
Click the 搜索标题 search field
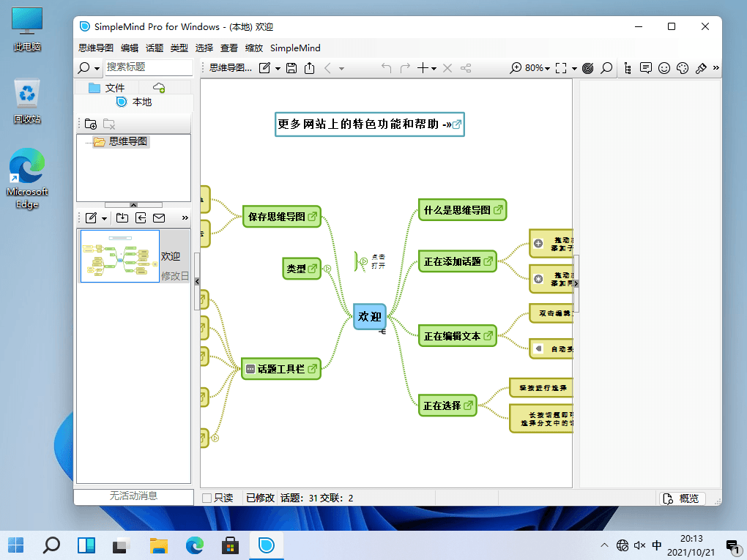[149, 67]
